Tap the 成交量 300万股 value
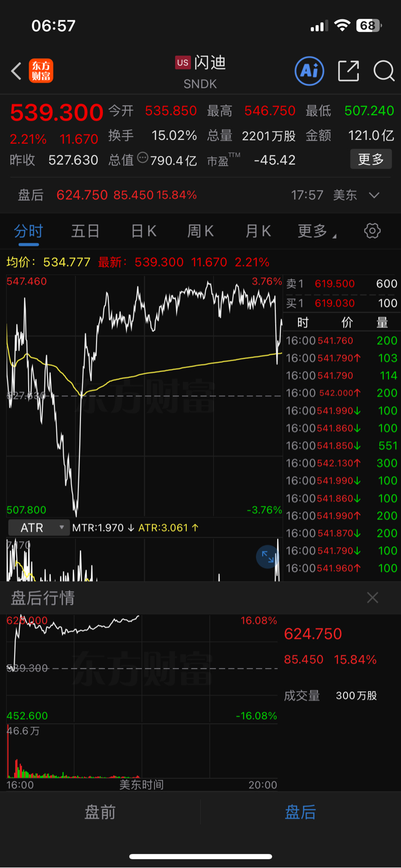Image resolution: width=401 pixels, height=868 pixels. click(x=357, y=696)
